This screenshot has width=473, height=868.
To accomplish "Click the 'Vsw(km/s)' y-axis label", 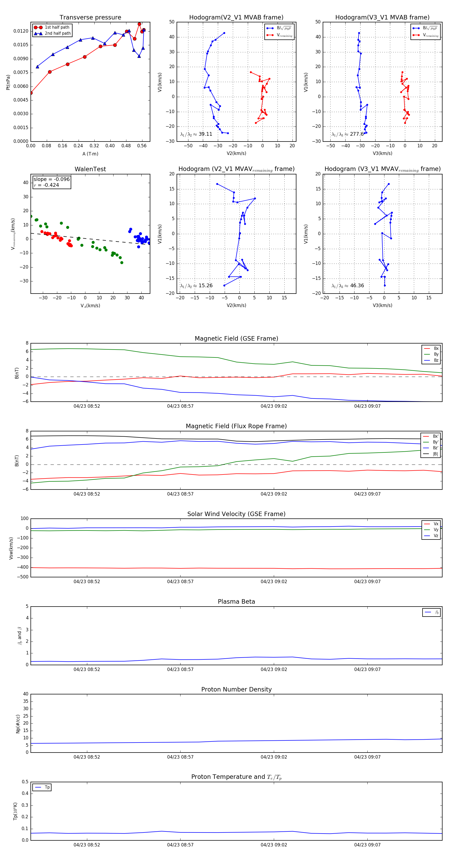I will point(11,548).
